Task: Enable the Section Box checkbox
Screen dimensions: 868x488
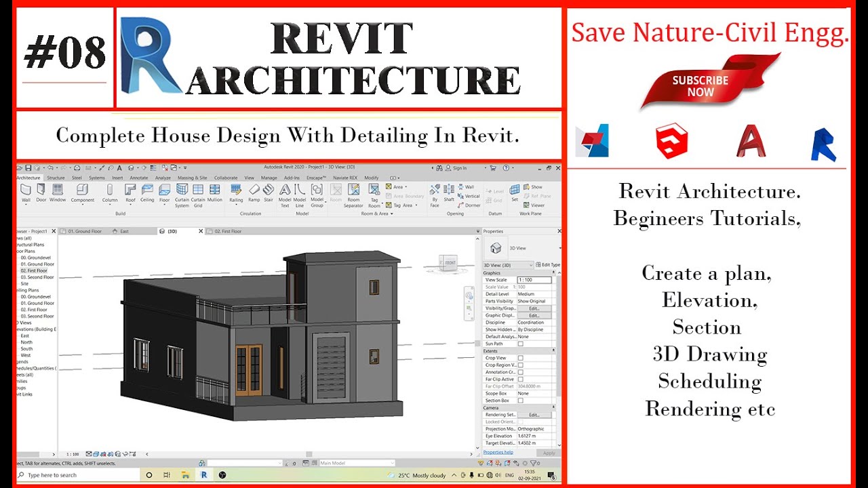Action: [521, 401]
